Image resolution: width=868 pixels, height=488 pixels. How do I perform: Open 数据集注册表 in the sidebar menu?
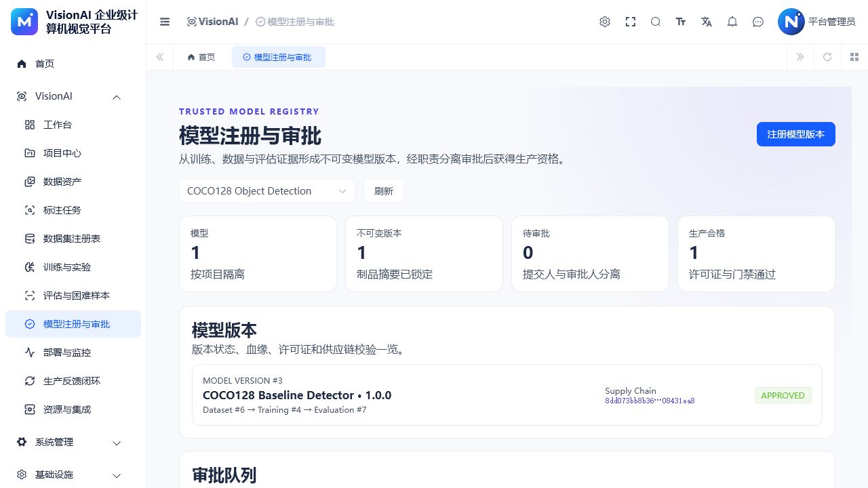tap(73, 239)
